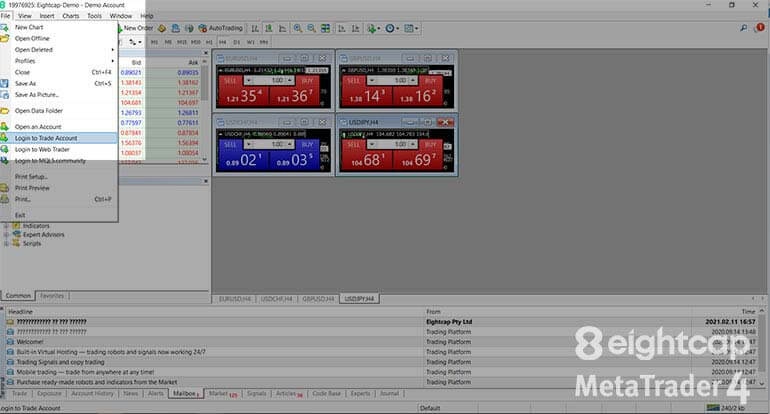Screen dimensions: 770x414
Task: Select the bar chart type icon
Action: [x=255, y=28]
